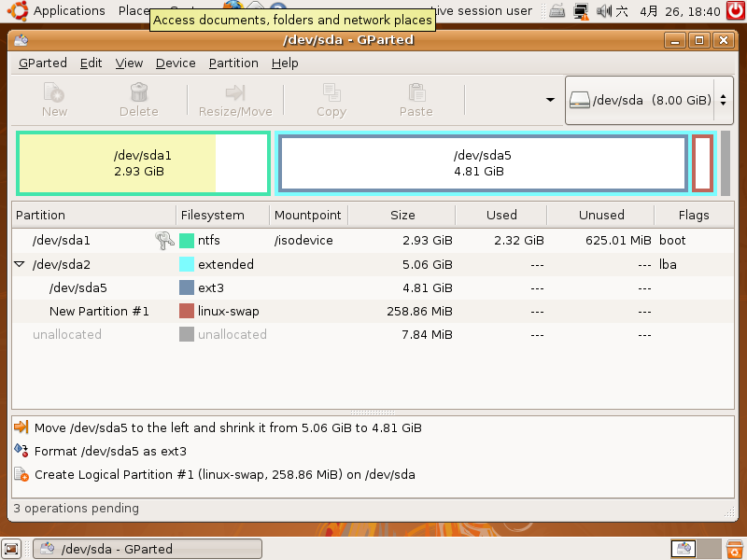Click the /isodevice mountpoint cell
Image resolution: width=747 pixels, height=560 pixels.
[303, 240]
